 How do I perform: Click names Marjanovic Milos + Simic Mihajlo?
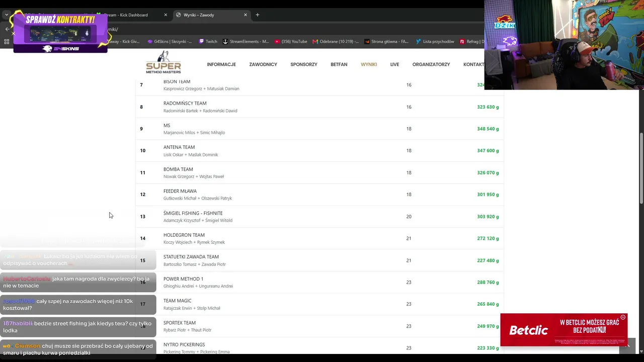(194, 133)
